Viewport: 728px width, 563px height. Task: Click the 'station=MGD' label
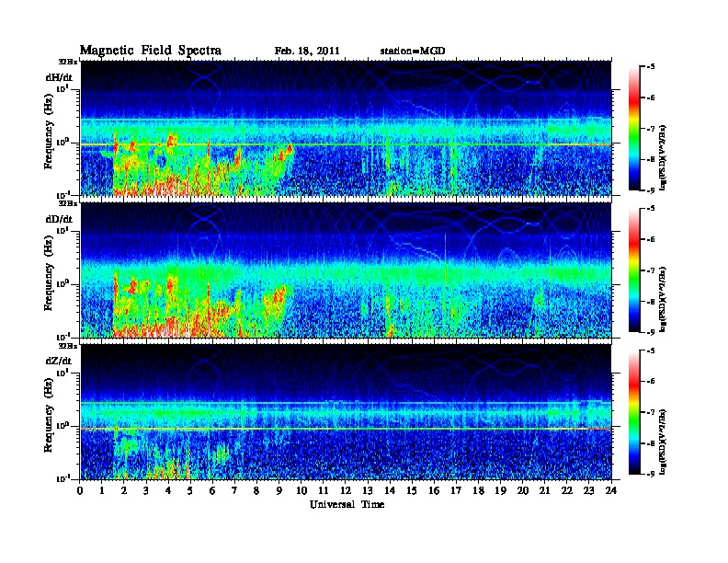pyautogui.click(x=413, y=51)
